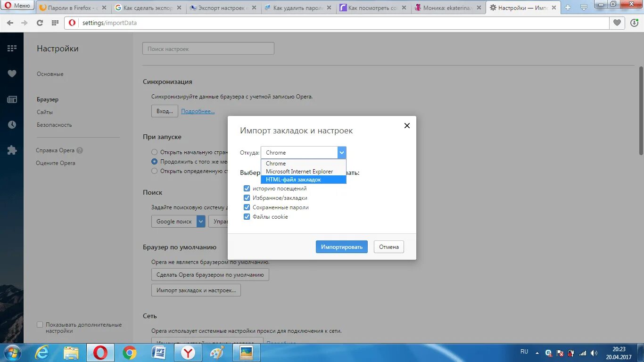The image size is (644, 362).
Task: Go back with the back arrow
Action: 10,23
